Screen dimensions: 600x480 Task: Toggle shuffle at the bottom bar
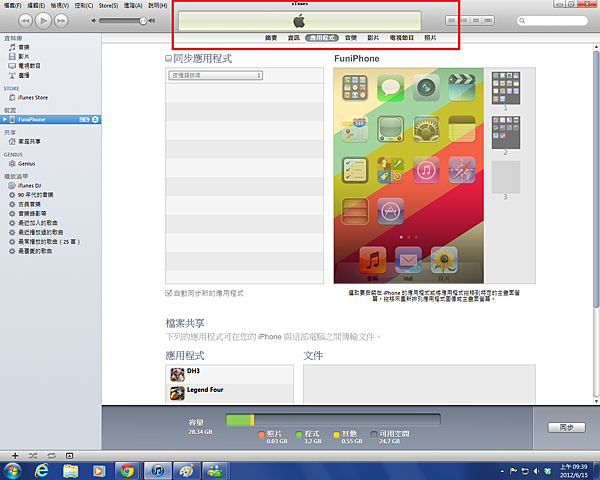(33, 456)
